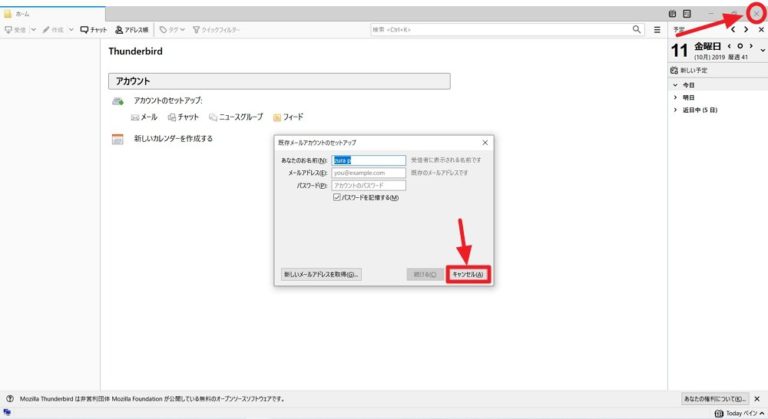Click the calendar icon beside 新しいカレンダーを作成する
The height and width of the screenshot is (419, 768).
(118, 139)
